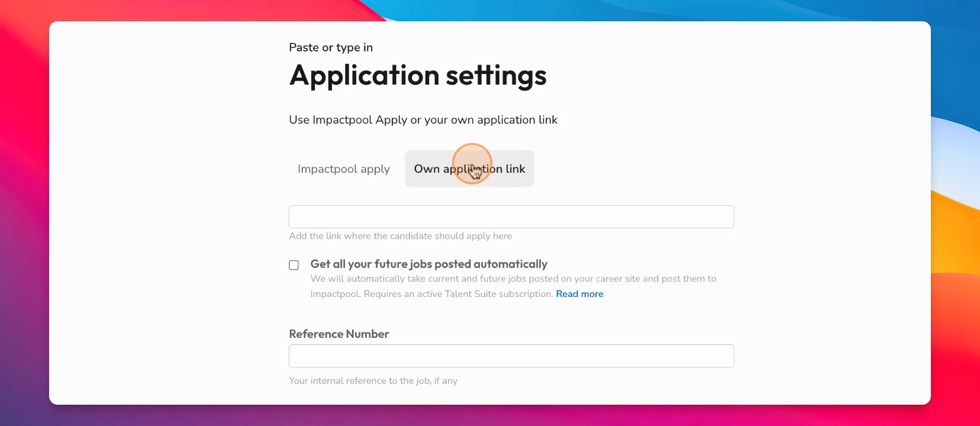
Task: Switch to the Impactpool apply tab
Action: (343, 169)
